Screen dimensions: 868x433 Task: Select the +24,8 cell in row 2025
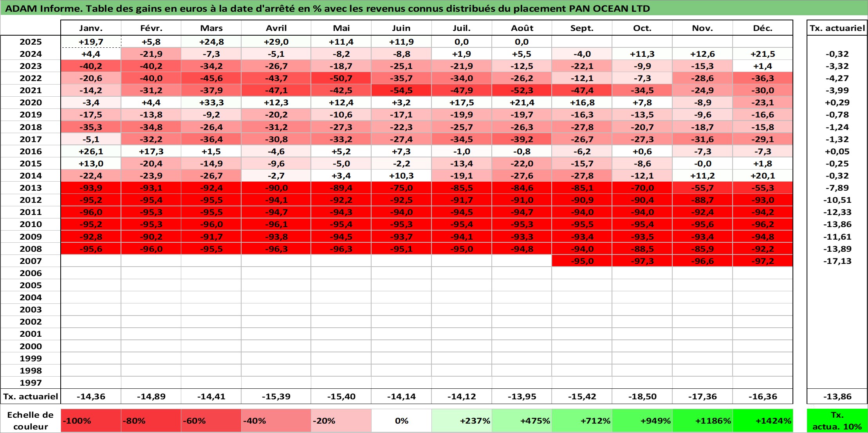211,42
